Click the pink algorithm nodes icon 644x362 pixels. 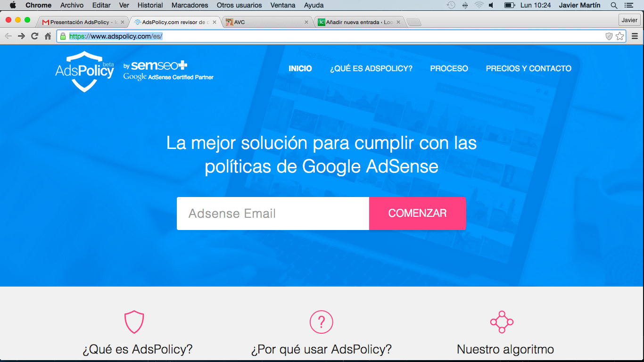pyautogui.click(x=502, y=322)
